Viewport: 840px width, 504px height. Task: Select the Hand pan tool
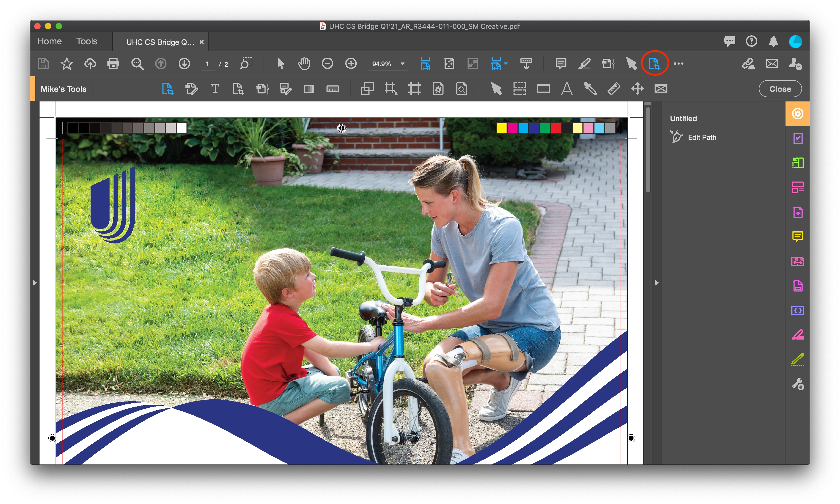(304, 64)
